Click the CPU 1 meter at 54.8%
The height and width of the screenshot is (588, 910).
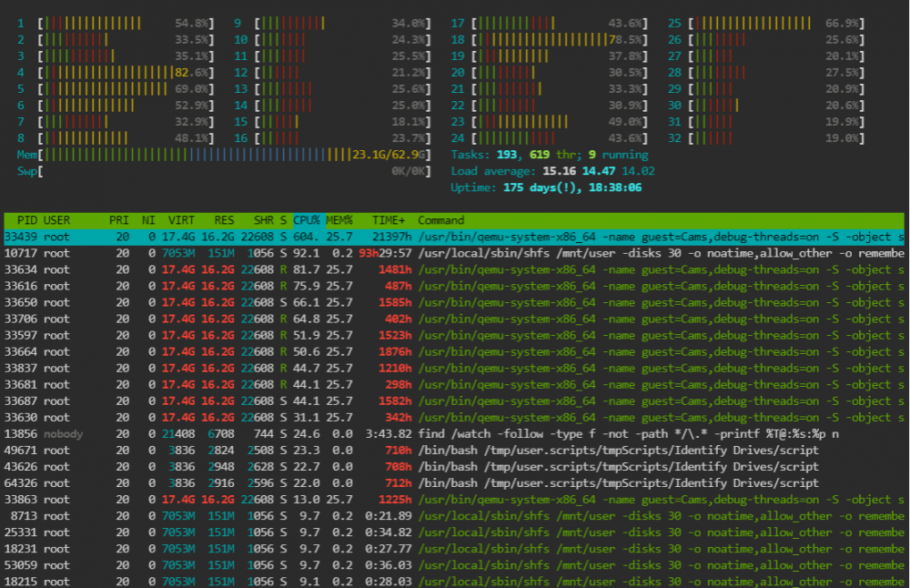tap(116, 24)
